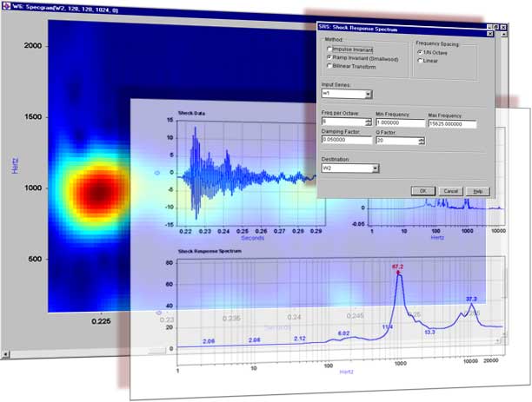The width and height of the screenshot is (532, 402).
Task: Click the scroll-up arrow beside the SRS dialog
Action: tap(504, 34)
